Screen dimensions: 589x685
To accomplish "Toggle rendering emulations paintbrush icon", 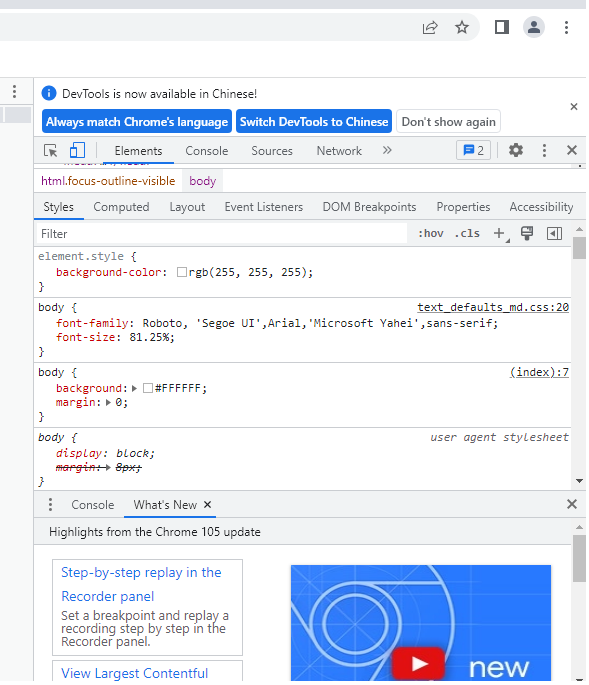I will pos(527,233).
